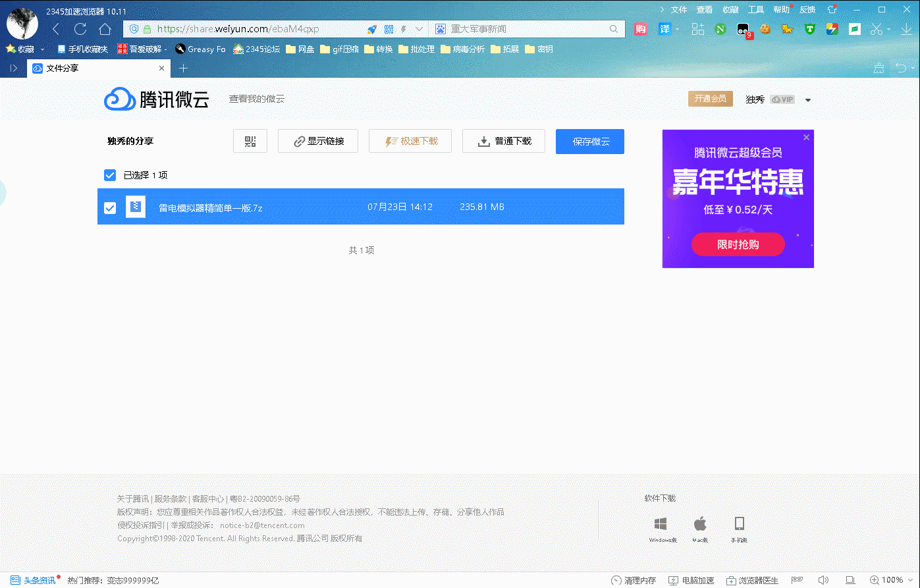Click the 普通下载 button
The height and width of the screenshot is (588, 920).
(x=504, y=142)
